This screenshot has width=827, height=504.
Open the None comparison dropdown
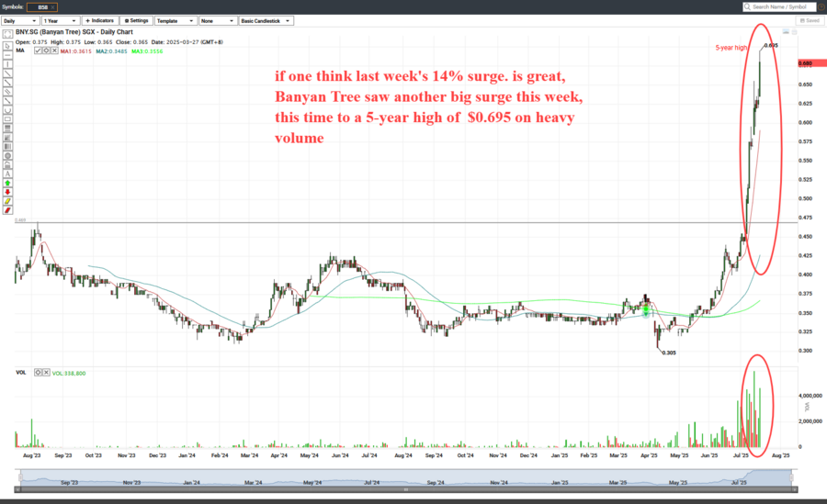219,20
